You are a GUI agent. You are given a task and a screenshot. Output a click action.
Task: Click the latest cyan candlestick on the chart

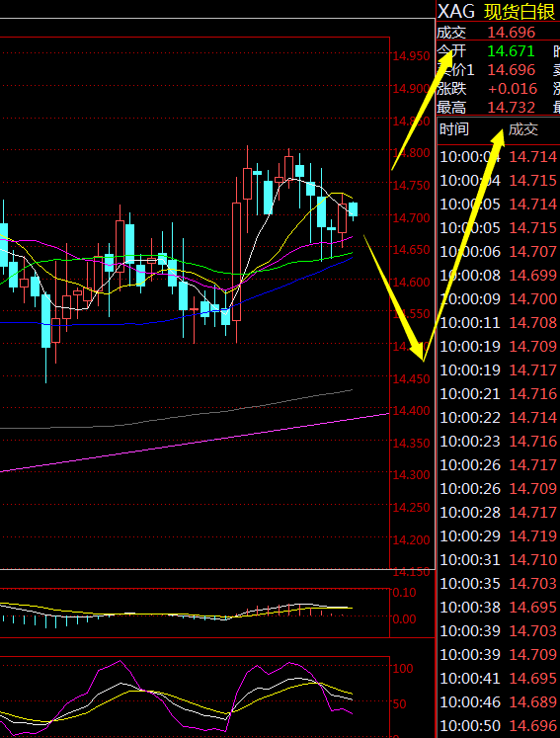(353, 209)
